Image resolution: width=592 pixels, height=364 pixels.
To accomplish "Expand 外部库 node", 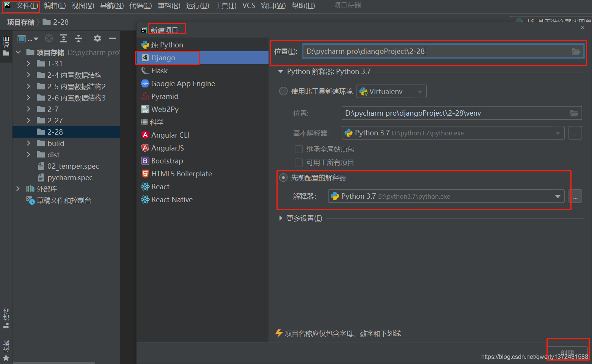I will coord(18,189).
